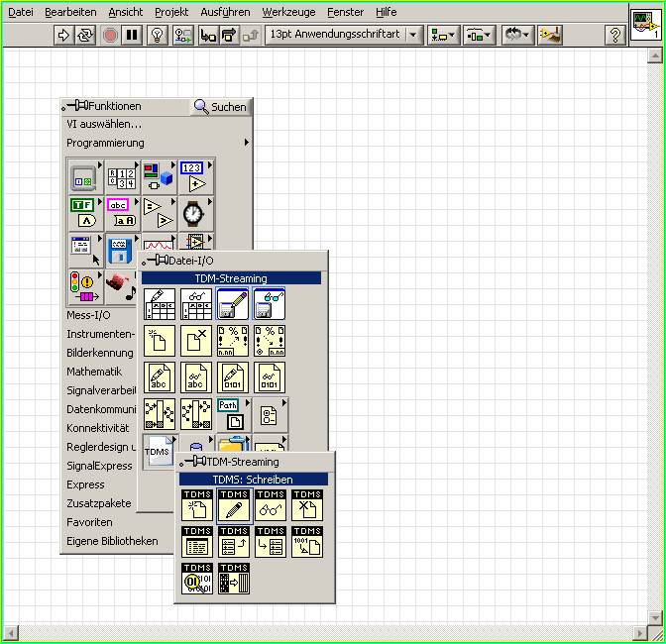Open the Distribute Objects dropdown
The height and width of the screenshot is (644, 666).
pos(479,35)
